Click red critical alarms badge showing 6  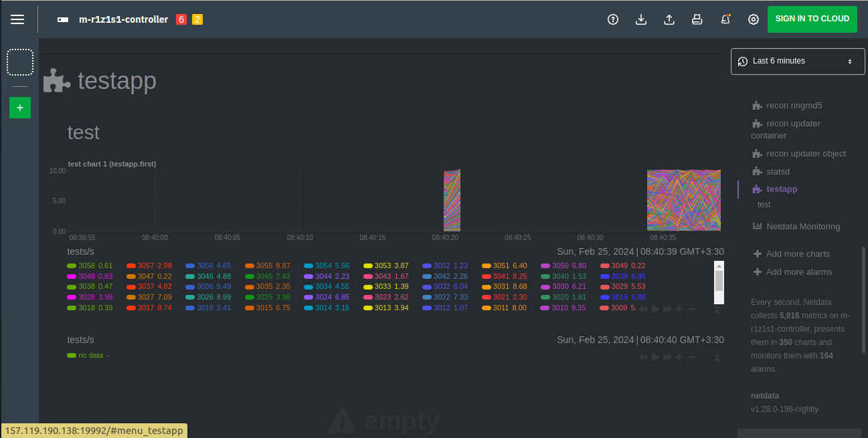click(x=181, y=19)
